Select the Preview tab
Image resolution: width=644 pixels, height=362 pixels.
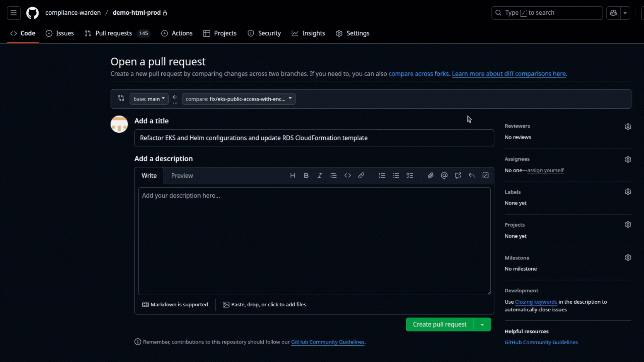click(182, 176)
